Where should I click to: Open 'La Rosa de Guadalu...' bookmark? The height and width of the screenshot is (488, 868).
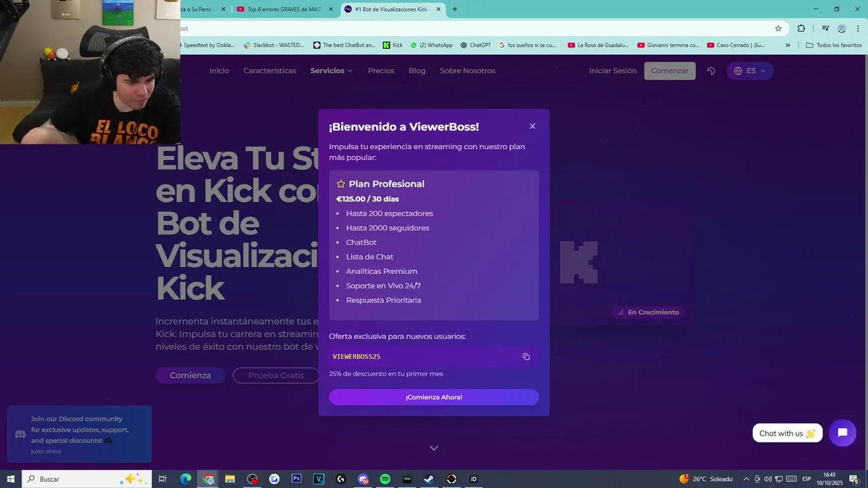[599, 45]
